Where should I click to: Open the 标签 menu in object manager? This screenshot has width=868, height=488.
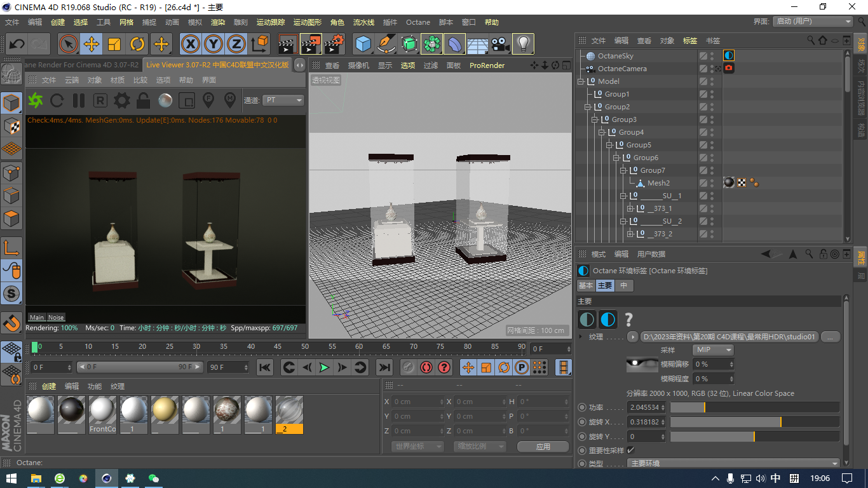690,41
